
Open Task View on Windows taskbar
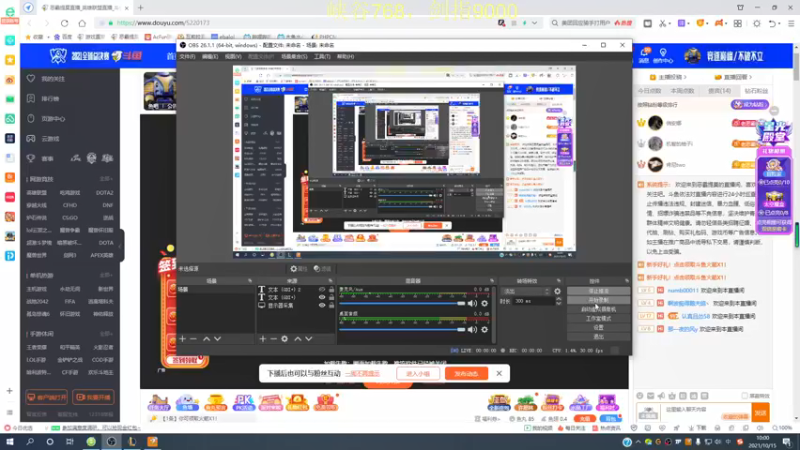pos(70,442)
